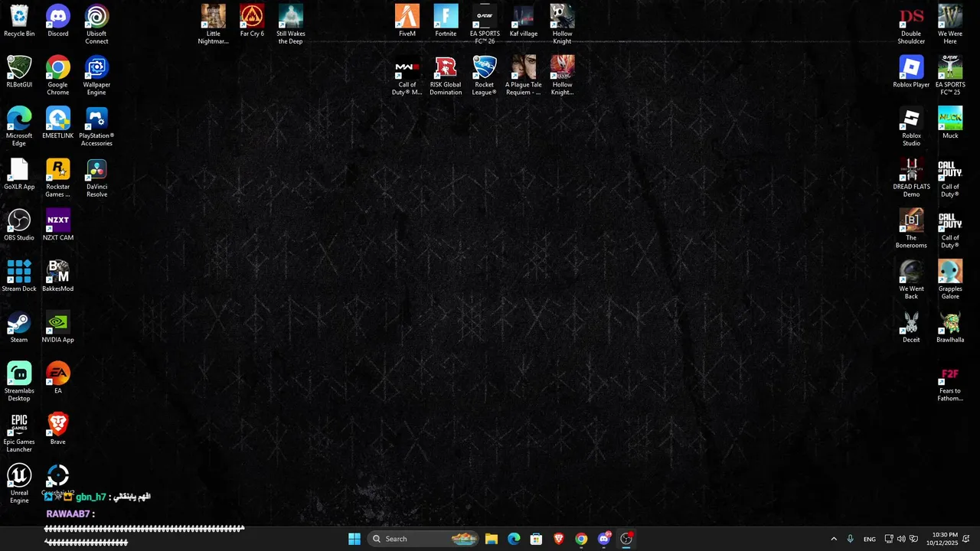Select the FiveM desktop icon
980x551 pixels.
pos(407,21)
